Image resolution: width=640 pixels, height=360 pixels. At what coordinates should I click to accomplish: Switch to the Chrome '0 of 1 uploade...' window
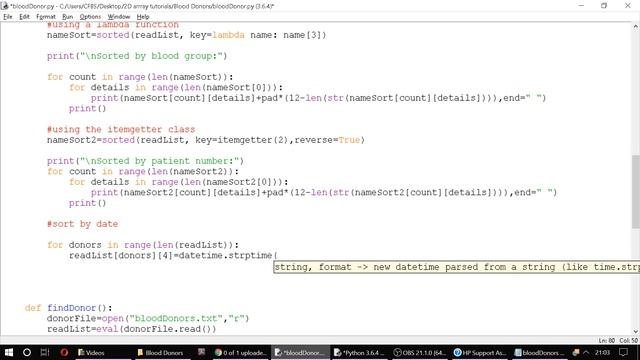(x=240, y=352)
